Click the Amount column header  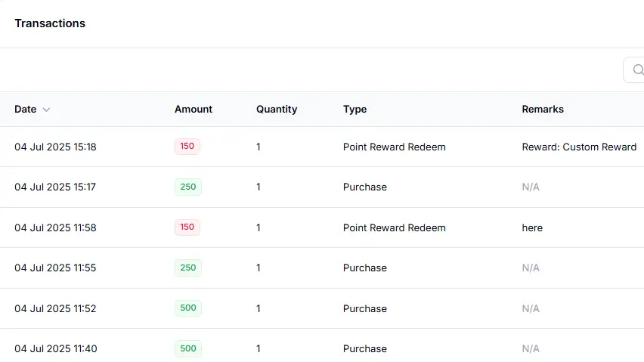click(194, 109)
